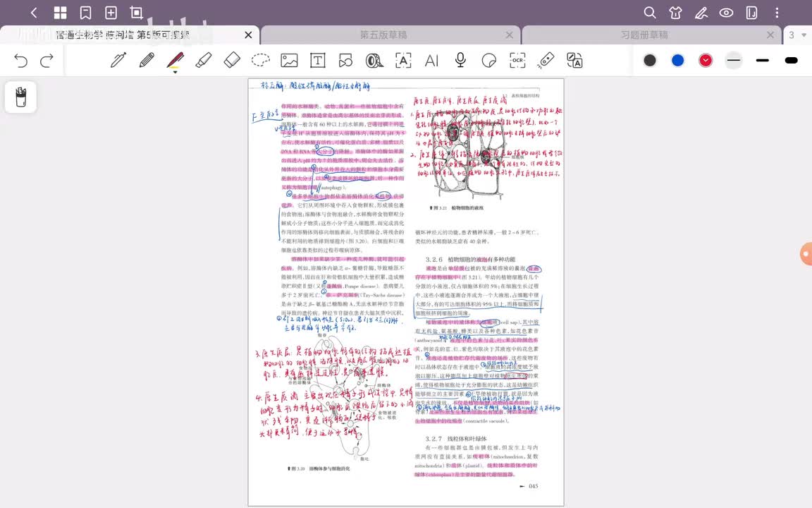Screen dimensions: 812x508
Task: Open the shirt theme icon
Action: [x=675, y=13]
